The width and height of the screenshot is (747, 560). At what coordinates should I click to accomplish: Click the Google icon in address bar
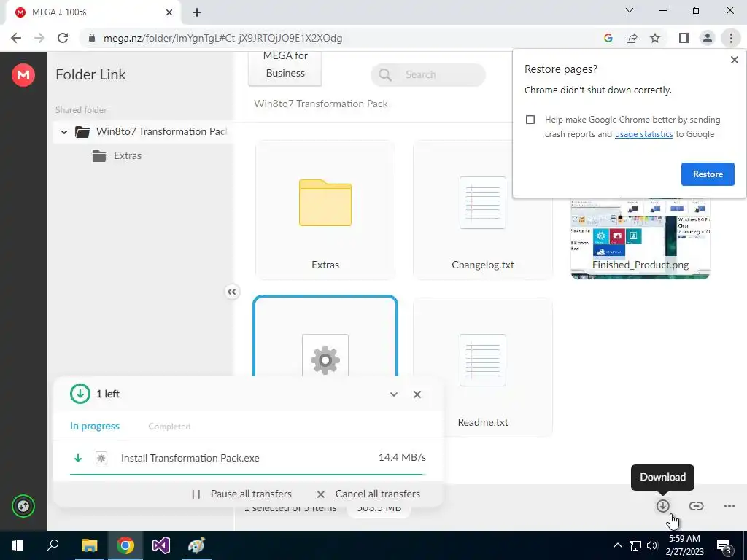pos(608,38)
